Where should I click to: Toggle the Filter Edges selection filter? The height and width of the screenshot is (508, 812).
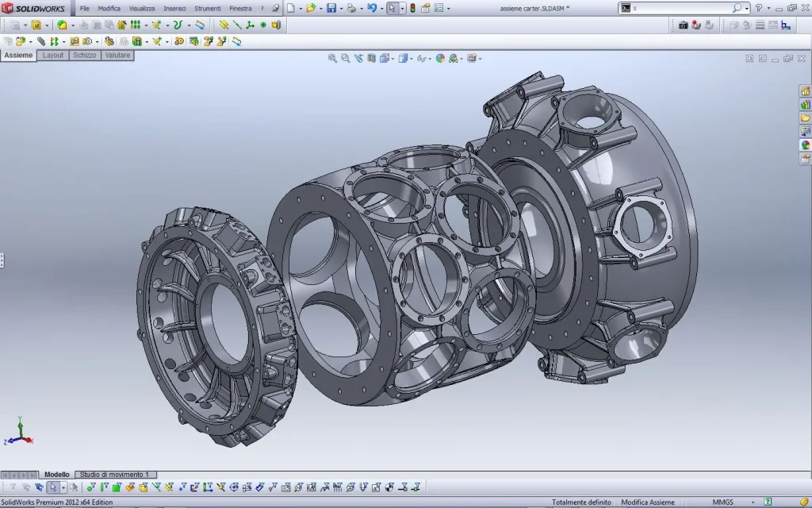point(104,487)
